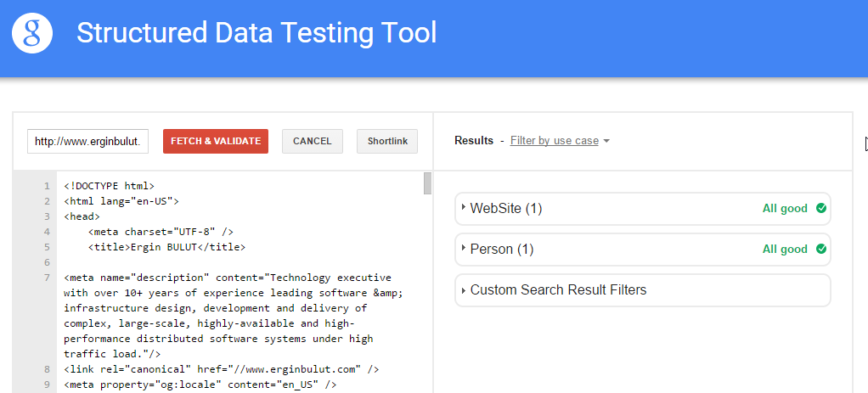The image size is (868, 393).
Task: Select the WebSite (1) result row
Action: 643,209
